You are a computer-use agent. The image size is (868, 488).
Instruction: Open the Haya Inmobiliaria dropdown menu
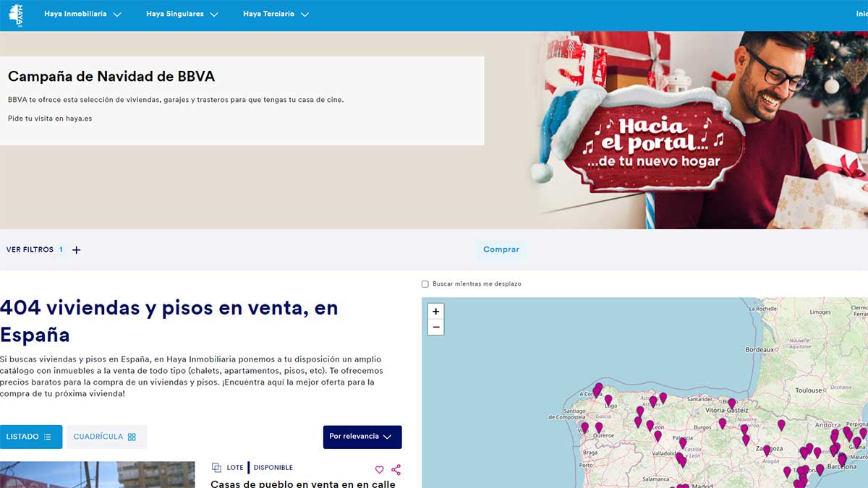[82, 13]
